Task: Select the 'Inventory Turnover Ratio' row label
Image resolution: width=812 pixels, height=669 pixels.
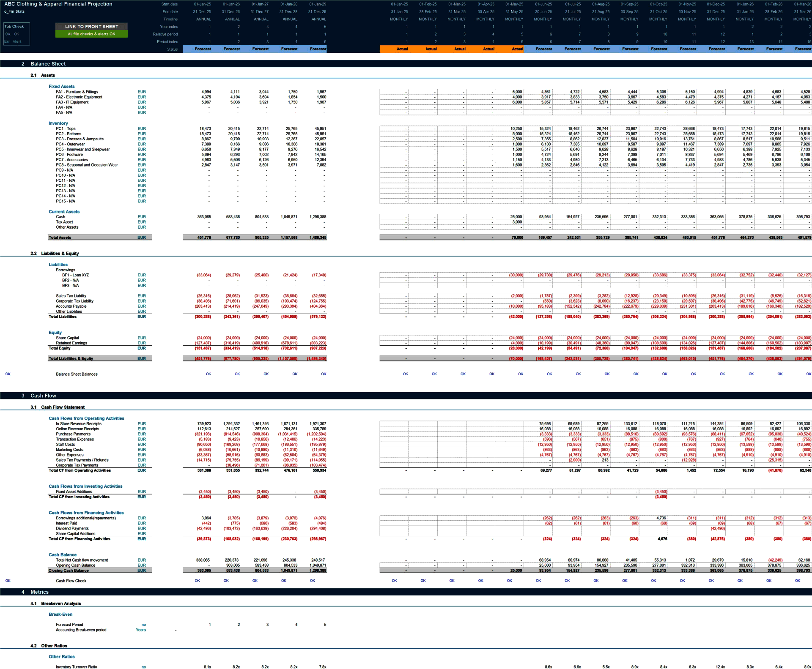Action: pos(76,667)
